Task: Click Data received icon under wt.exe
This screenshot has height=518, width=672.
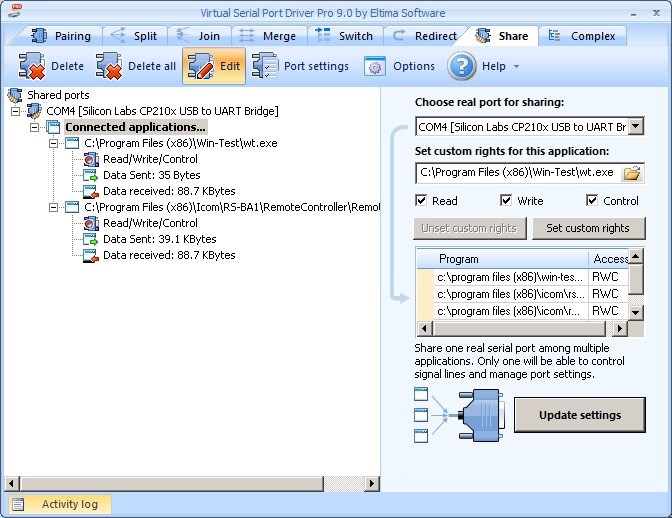Action: click(91, 191)
